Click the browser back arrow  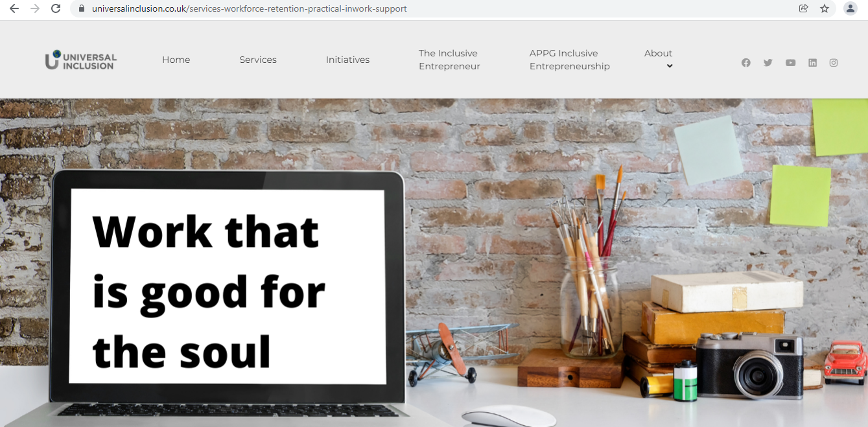click(14, 8)
